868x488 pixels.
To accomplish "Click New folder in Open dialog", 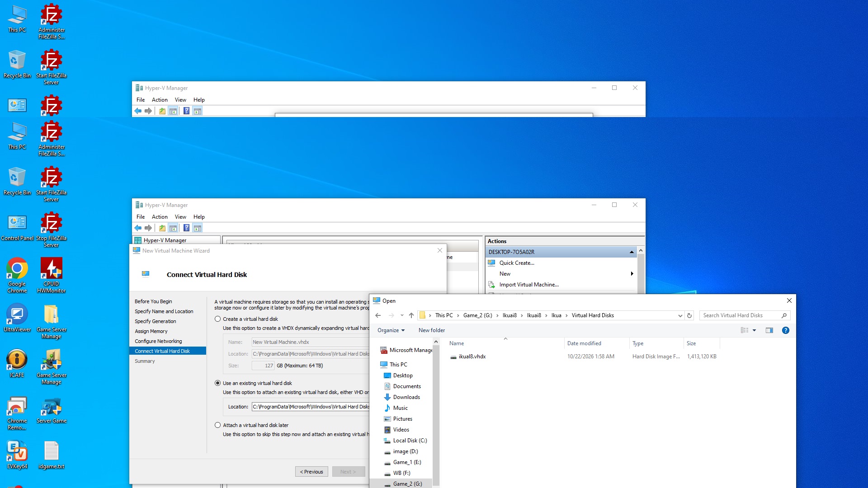I will (x=432, y=330).
